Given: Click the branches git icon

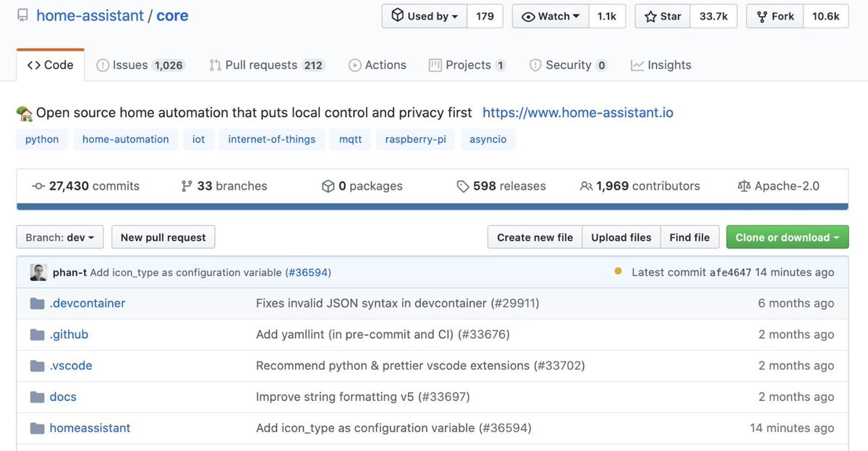Looking at the screenshot, I should point(187,186).
